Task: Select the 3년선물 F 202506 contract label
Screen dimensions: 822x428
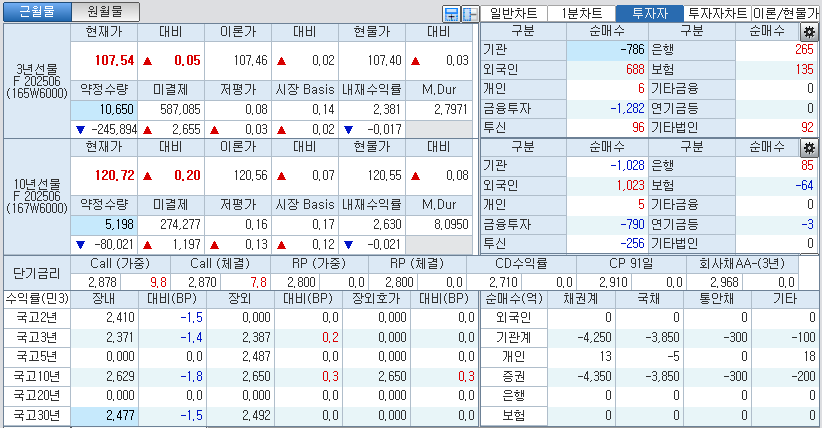Action: tap(37, 81)
